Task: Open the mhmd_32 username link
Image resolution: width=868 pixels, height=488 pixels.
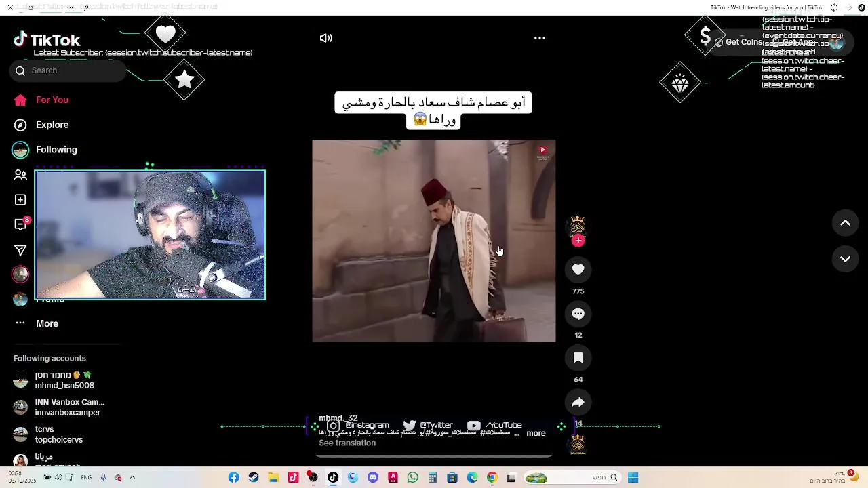Action: pyautogui.click(x=338, y=418)
